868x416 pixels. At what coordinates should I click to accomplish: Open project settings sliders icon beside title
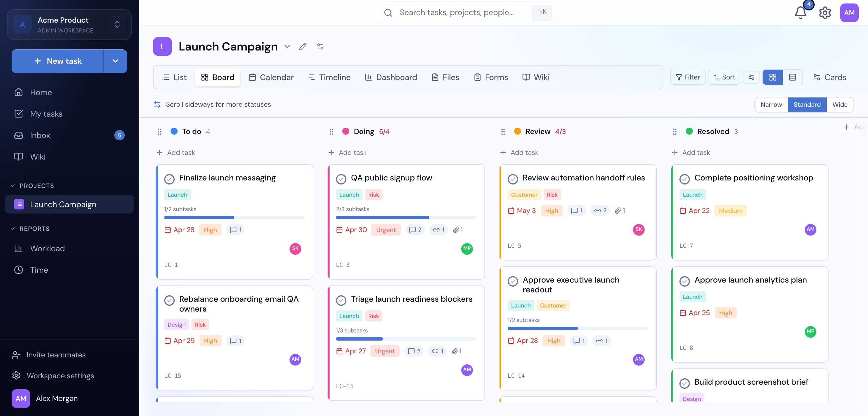click(320, 46)
